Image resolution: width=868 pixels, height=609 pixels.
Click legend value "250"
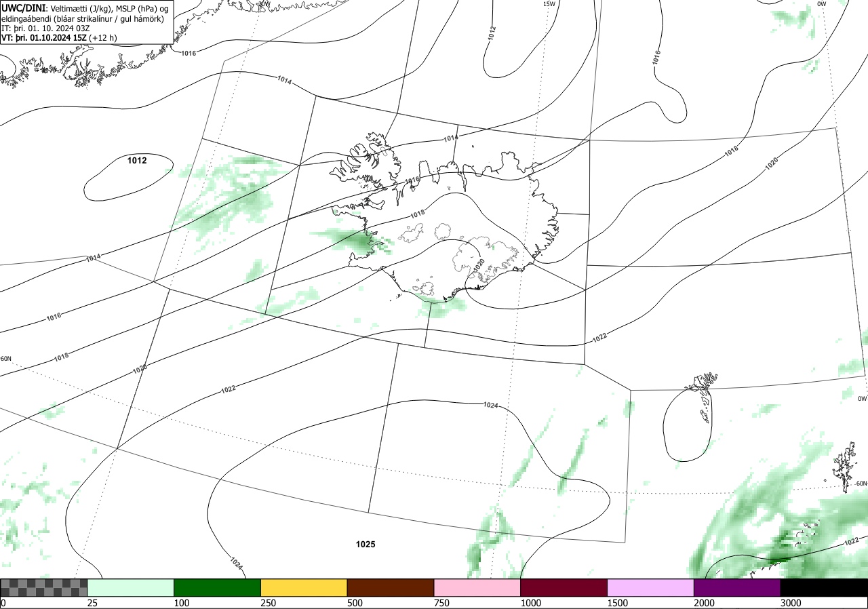tap(269, 603)
